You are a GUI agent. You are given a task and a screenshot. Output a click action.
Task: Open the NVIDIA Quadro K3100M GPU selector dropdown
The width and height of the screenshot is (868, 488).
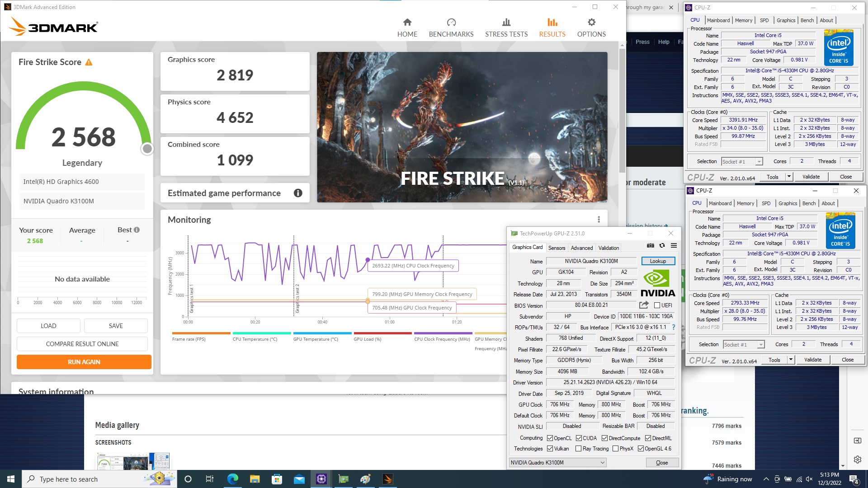(557, 462)
